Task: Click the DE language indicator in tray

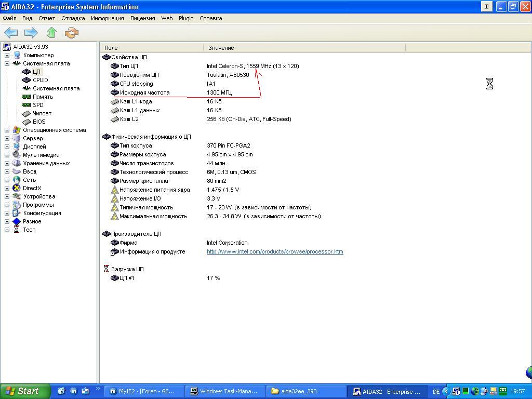Action: 436,392
